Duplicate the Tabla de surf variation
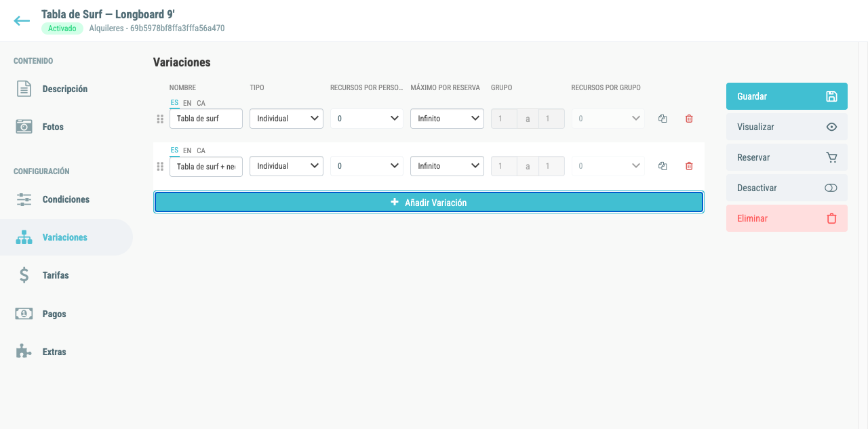The image size is (868, 429). [663, 119]
